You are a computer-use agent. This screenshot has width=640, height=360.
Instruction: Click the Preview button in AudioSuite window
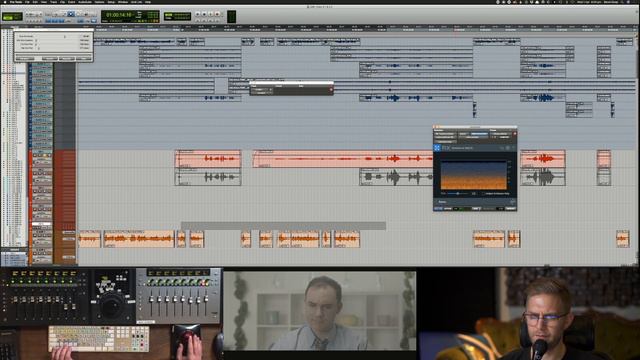pyautogui.click(x=438, y=209)
